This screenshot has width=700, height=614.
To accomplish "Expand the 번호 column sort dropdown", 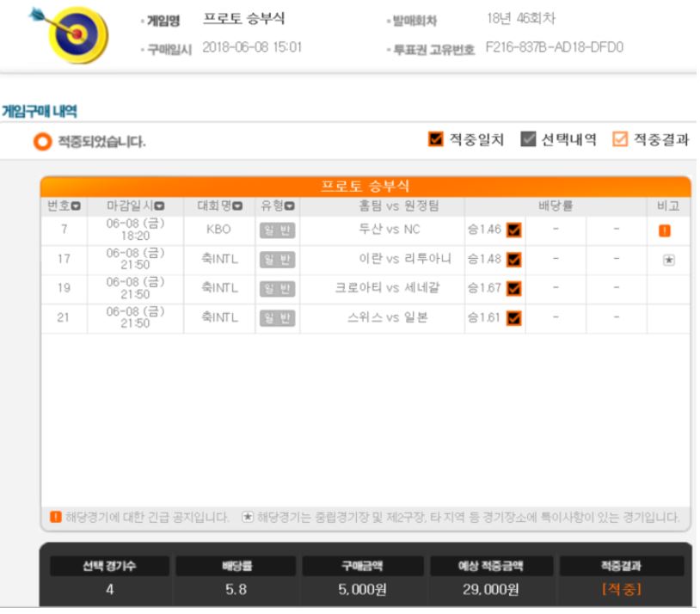I will (x=76, y=206).
